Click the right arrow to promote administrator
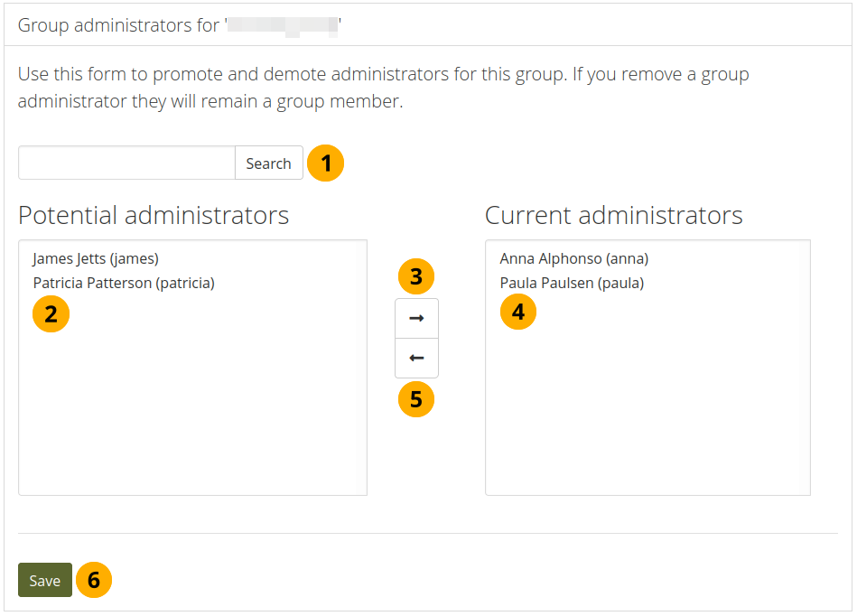This screenshot has width=857, height=616. [x=416, y=319]
